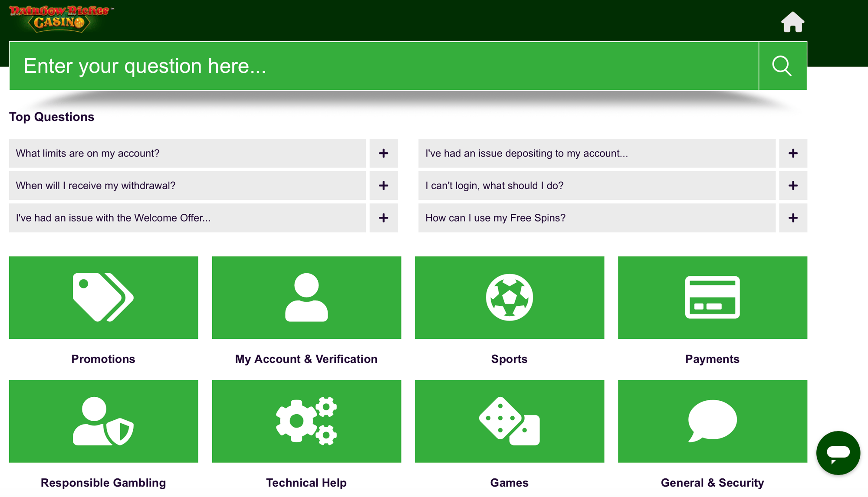This screenshot has height=497, width=868.
Task: Expand 'I can't login' plus button
Action: [x=793, y=186]
